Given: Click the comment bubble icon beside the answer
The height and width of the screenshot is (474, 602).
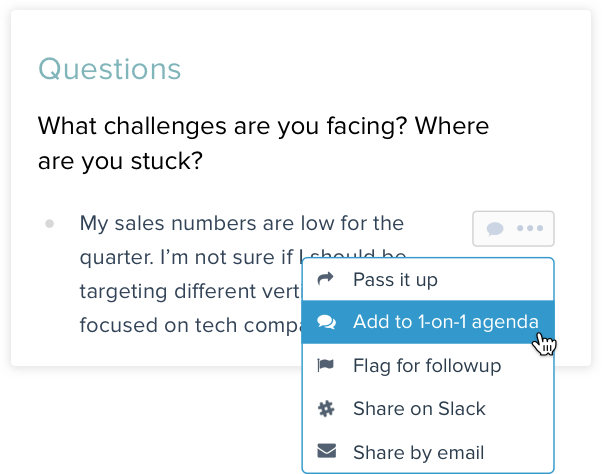Looking at the screenshot, I should click(x=494, y=229).
